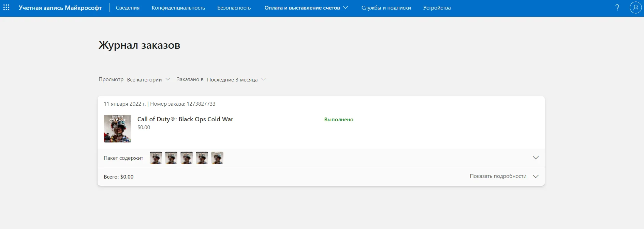The image size is (644, 229).
Task: Open the Microsoft app launcher grid
Action: (x=6, y=7)
